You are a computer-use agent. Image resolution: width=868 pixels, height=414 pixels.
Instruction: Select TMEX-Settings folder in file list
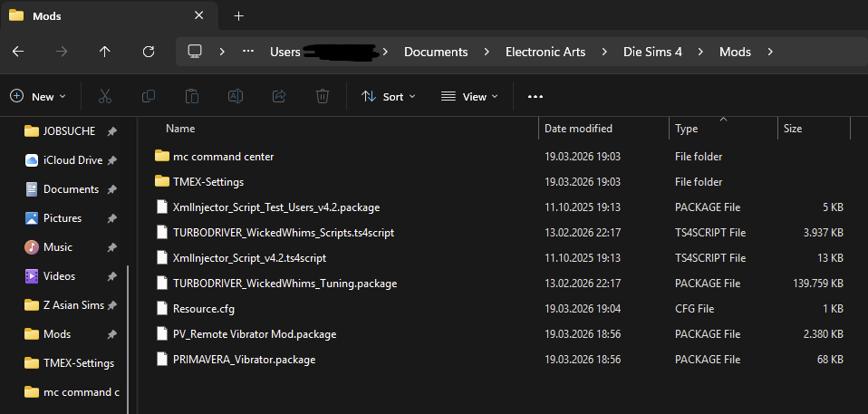[x=208, y=181]
